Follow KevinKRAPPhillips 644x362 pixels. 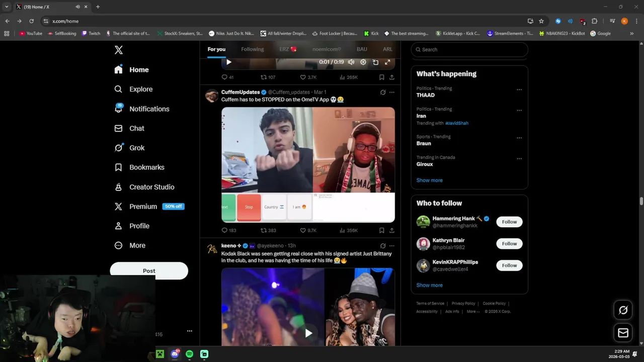(x=509, y=265)
